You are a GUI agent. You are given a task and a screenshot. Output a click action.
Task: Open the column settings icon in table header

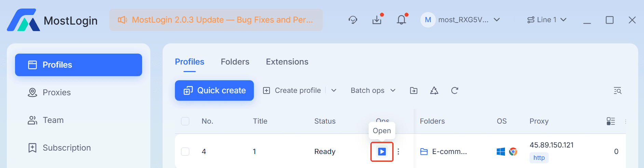[x=611, y=121]
